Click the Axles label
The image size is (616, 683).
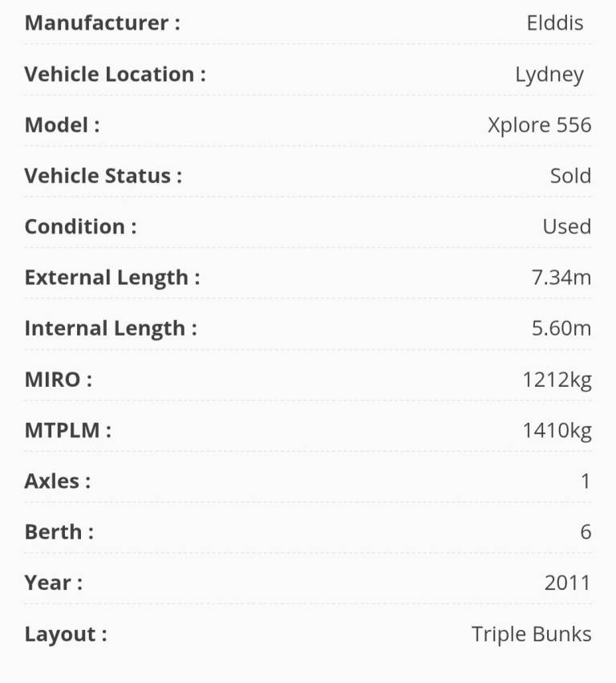58,482
